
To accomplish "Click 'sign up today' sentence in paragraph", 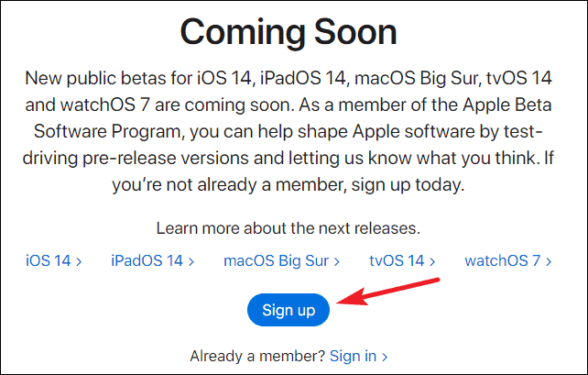I will pos(408,184).
